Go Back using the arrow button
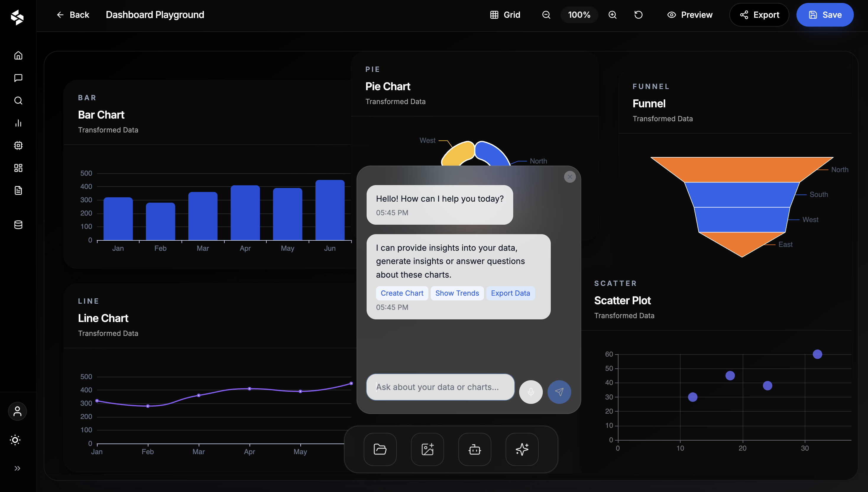The height and width of the screenshot is (492, 868). click(73, 15)
